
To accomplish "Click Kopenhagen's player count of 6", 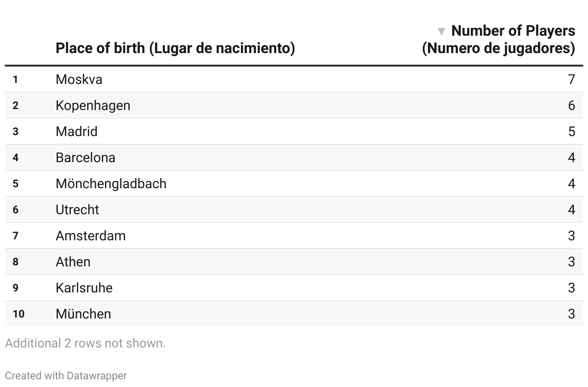I will pyautogui.click(x=571, y=105).
